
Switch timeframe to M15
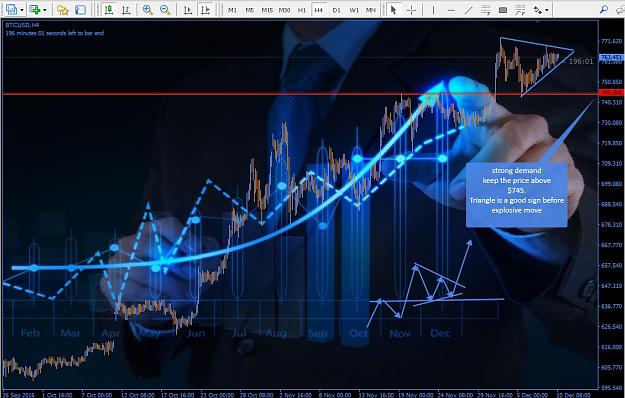point(267,10)
